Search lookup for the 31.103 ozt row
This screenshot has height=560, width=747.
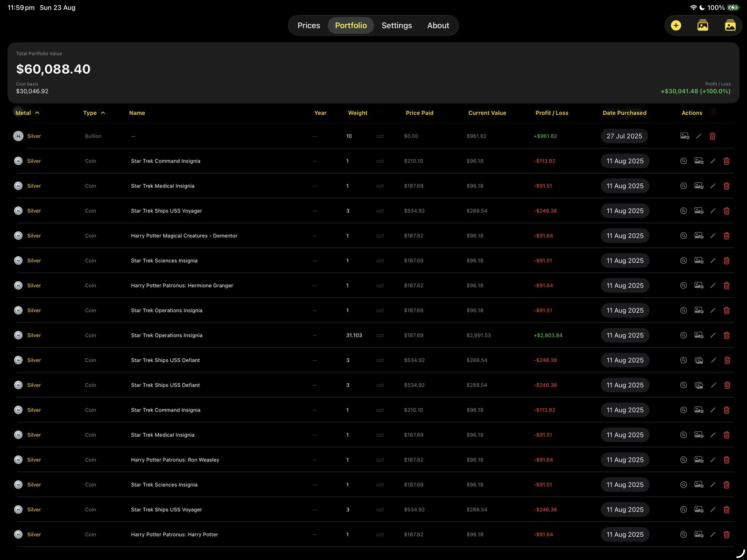(684, 335)
